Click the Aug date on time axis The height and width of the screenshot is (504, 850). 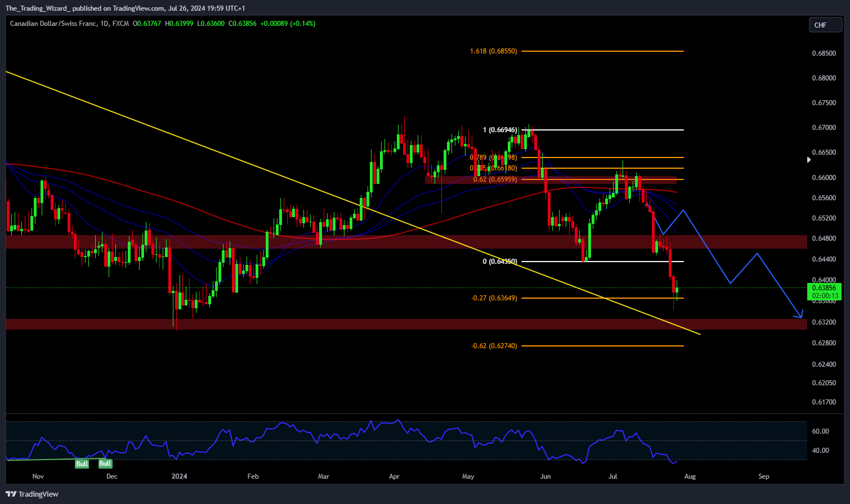(690, 476)
